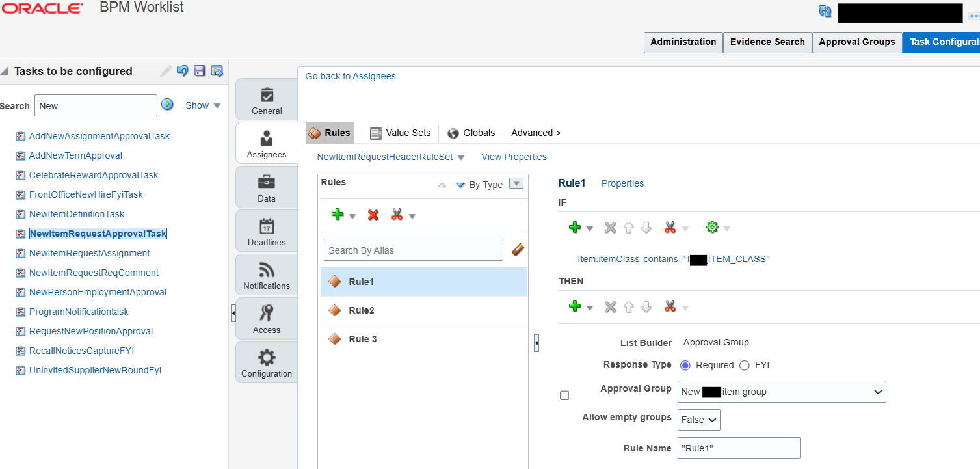This screenshot has width=980, height=469.
Task: Select the Required response type
Action: (x=685, y=365)
